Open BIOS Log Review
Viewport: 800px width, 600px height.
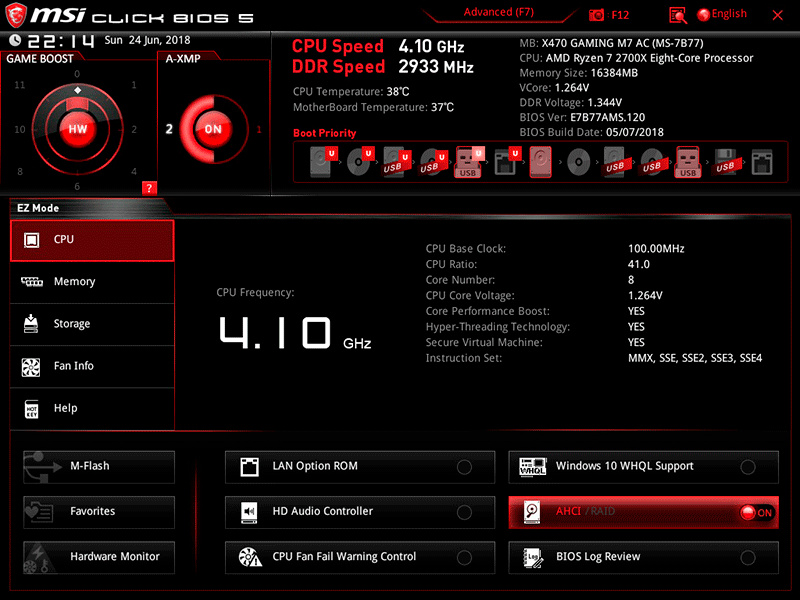pos(643,557)
